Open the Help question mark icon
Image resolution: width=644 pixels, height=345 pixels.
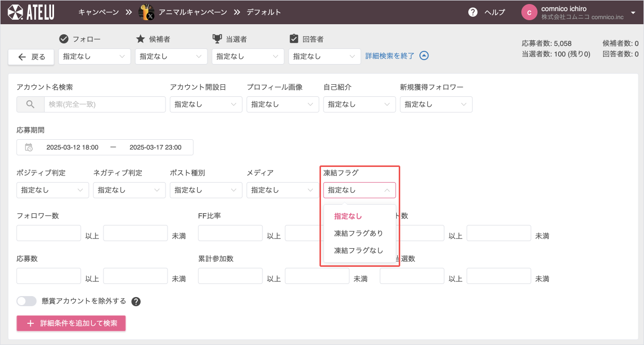[473, 12]
